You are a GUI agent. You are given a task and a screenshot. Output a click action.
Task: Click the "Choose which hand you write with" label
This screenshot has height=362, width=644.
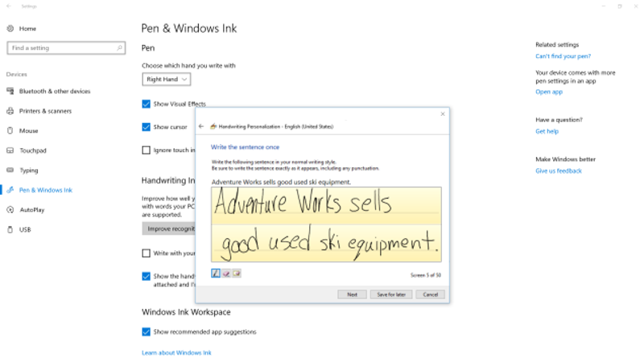pos(188,65)
